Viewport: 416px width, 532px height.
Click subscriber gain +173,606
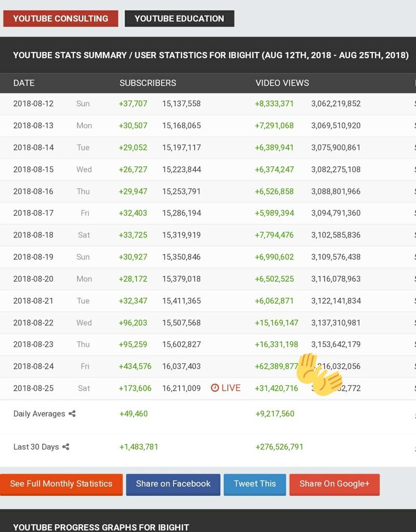click(x=135, y=388)
